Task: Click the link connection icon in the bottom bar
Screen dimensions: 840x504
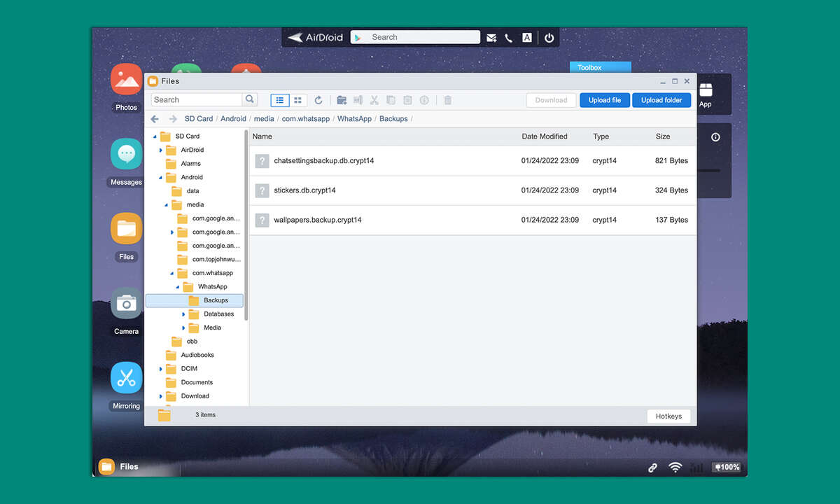Action: [x=652, y=467]
